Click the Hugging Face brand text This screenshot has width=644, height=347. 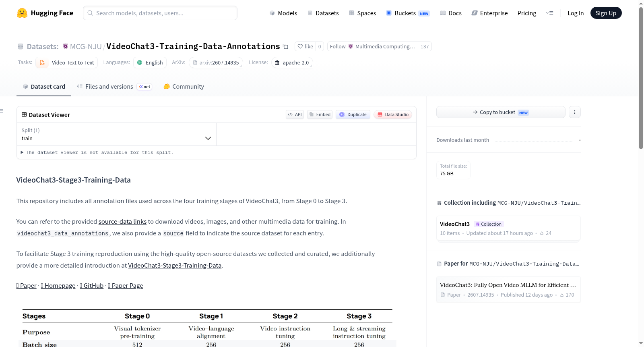point(52,13)
